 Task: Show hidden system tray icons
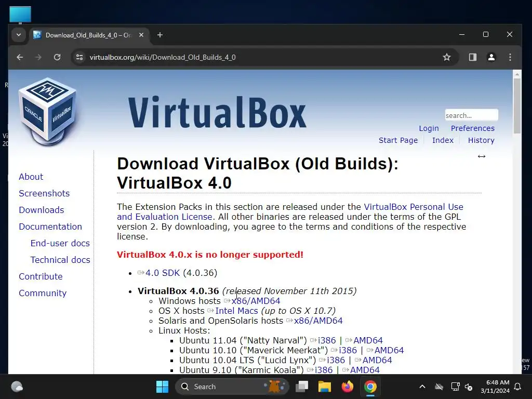point(422,387)
